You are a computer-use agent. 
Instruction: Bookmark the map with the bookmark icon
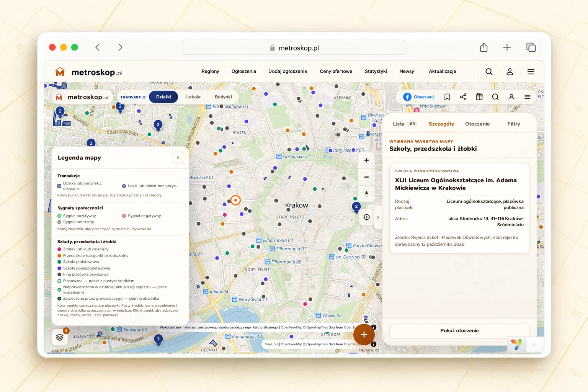pos(447,97)
